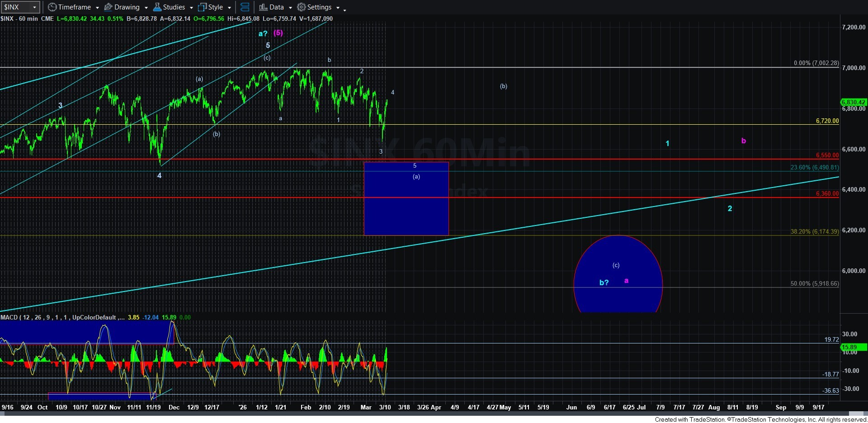The width and height of the screenshot is (868, 423).
Task: Expand the $INX symbol dropdown arrow
Action: pyautogui.click(x=34, y=7)
